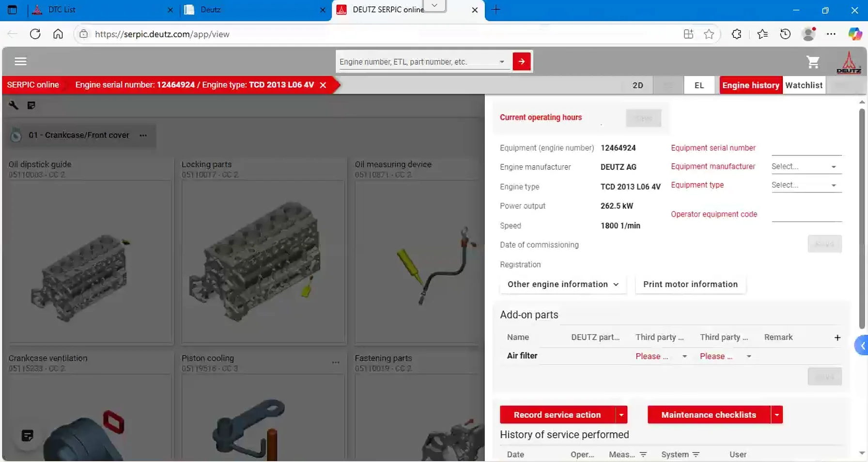Open browser profile avatar

click(x=808, y=34)
